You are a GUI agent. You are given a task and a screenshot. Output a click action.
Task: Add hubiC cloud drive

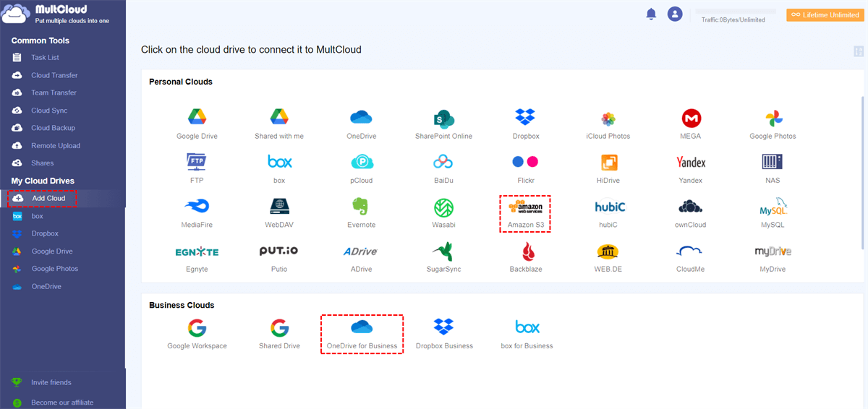[x=608, y=212]
